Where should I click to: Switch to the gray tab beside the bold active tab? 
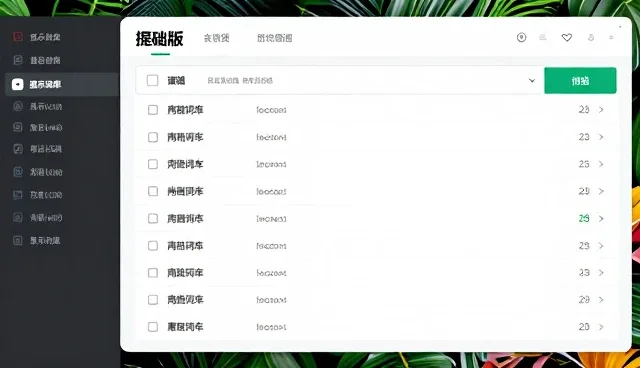[x=216, y=38]
